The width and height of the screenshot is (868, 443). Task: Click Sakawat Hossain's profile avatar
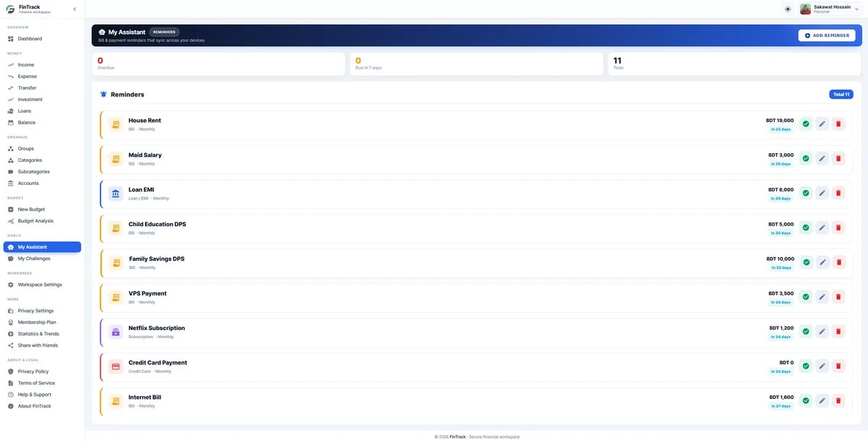click(x=805, y=9)
